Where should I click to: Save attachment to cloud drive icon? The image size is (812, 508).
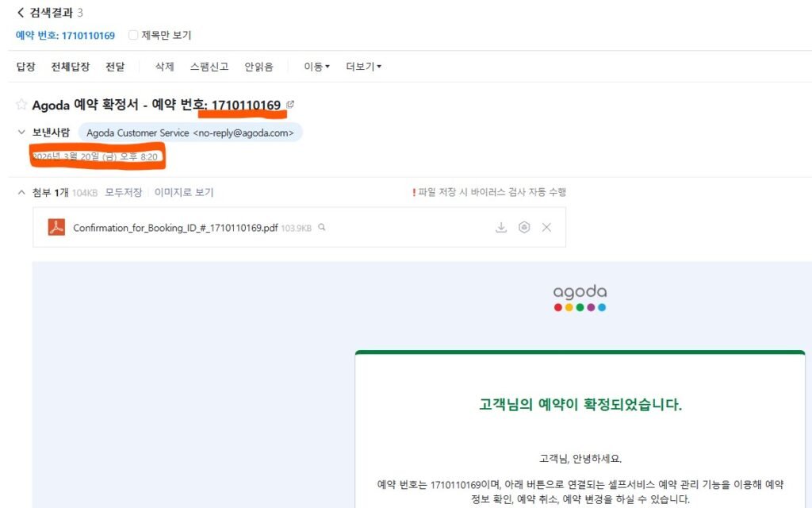click(x=524, y=227)
